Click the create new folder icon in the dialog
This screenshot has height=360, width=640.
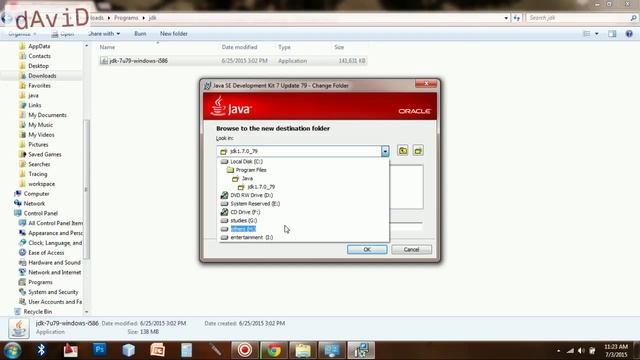418,151
